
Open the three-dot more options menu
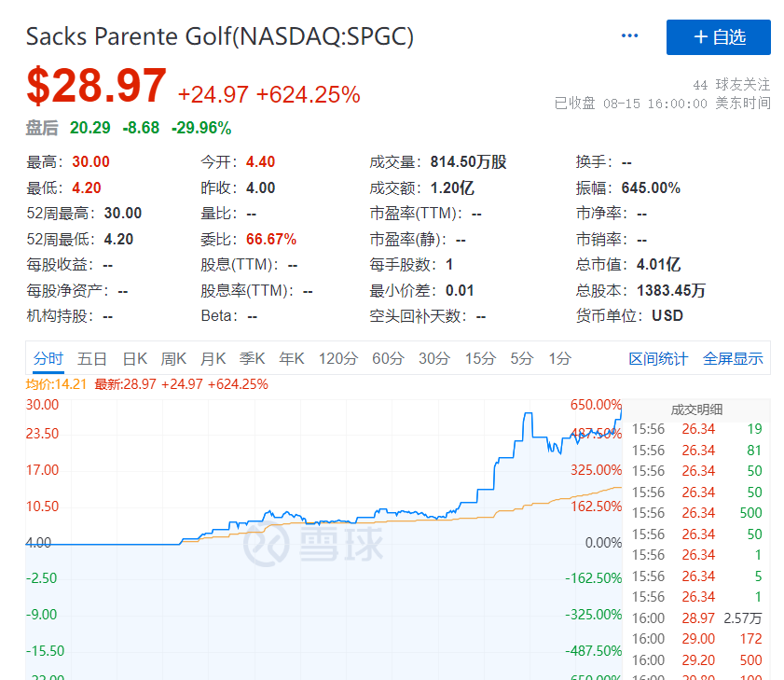click(x=629, y=35)
